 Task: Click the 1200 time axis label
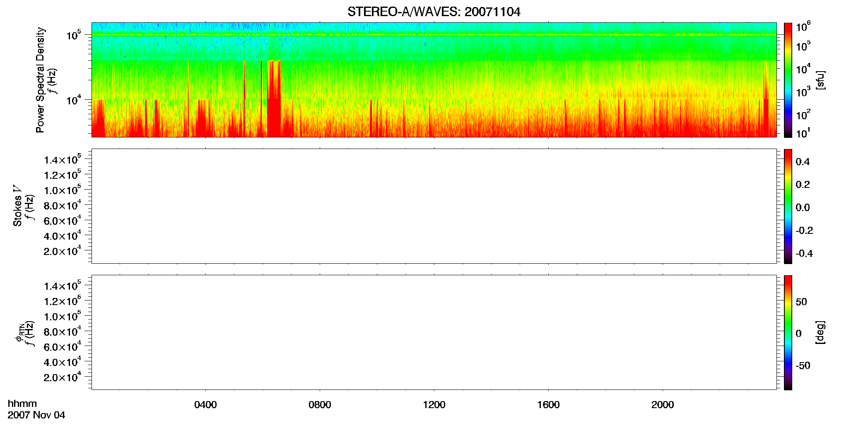pos(434,405)
